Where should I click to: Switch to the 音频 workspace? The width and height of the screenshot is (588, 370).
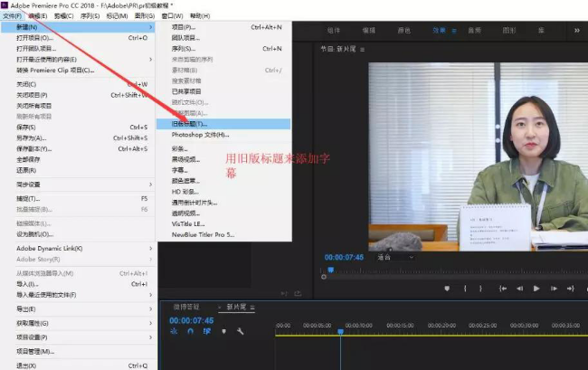474,31
